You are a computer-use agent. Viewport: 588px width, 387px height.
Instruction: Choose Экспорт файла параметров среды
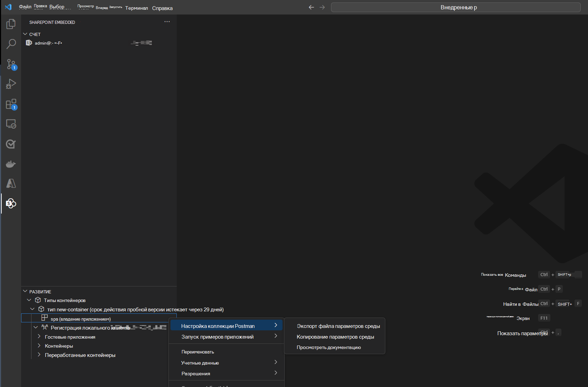pos(334,326)
